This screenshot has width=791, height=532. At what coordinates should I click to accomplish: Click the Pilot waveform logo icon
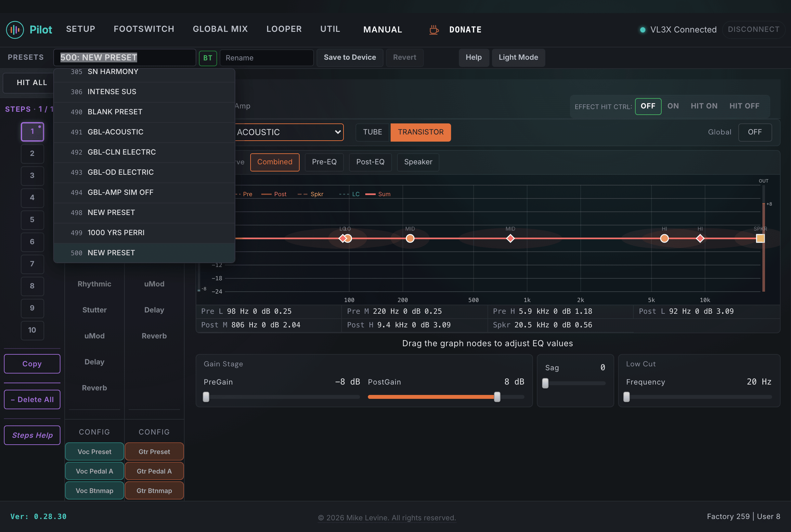[15, 30]
